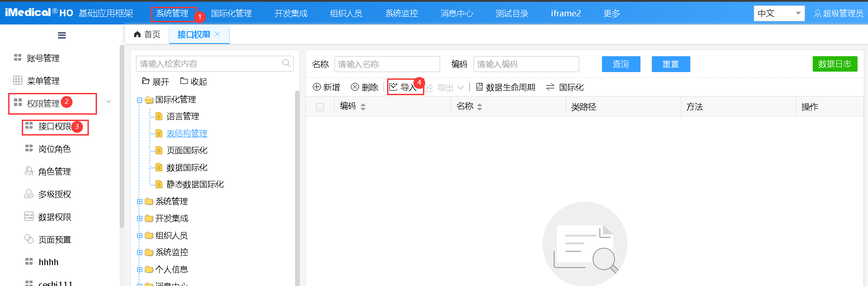Select 系统监控 tree folder label
868x286 pixels.
[172, 252]
